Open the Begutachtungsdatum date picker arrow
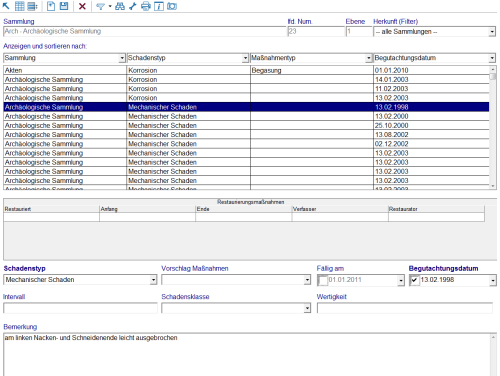The image size is (500, 376). click(493, 281)
